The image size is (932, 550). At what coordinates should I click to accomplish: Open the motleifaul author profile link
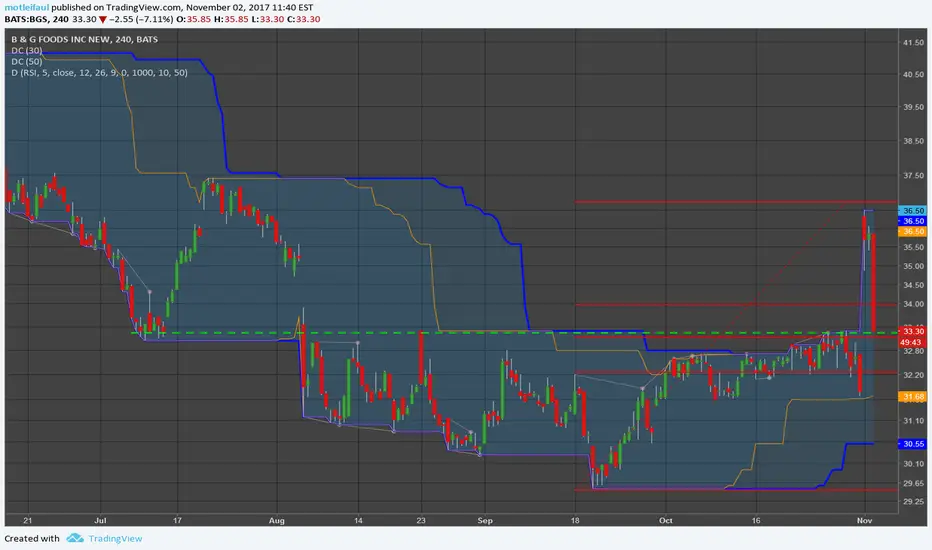pyautogui.click(x=27, y=8)
